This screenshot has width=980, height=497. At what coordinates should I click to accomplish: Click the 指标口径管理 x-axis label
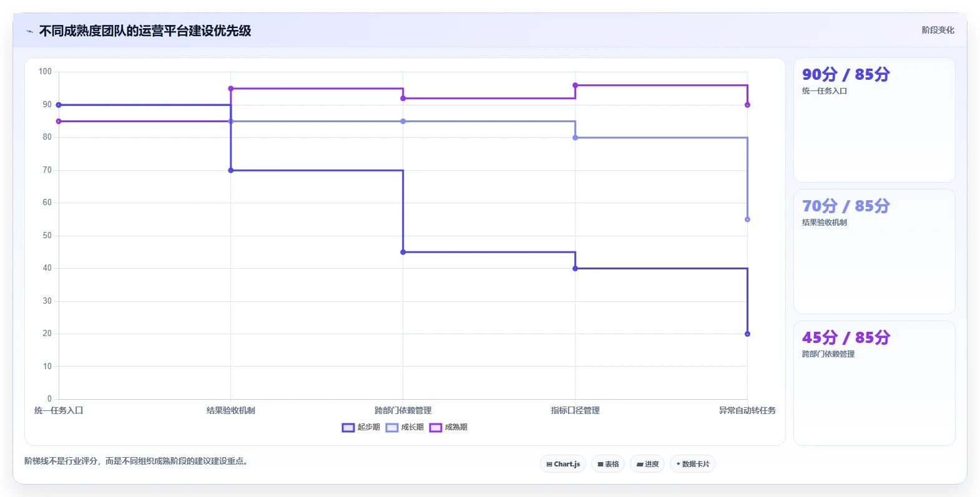tap(576, 410)
